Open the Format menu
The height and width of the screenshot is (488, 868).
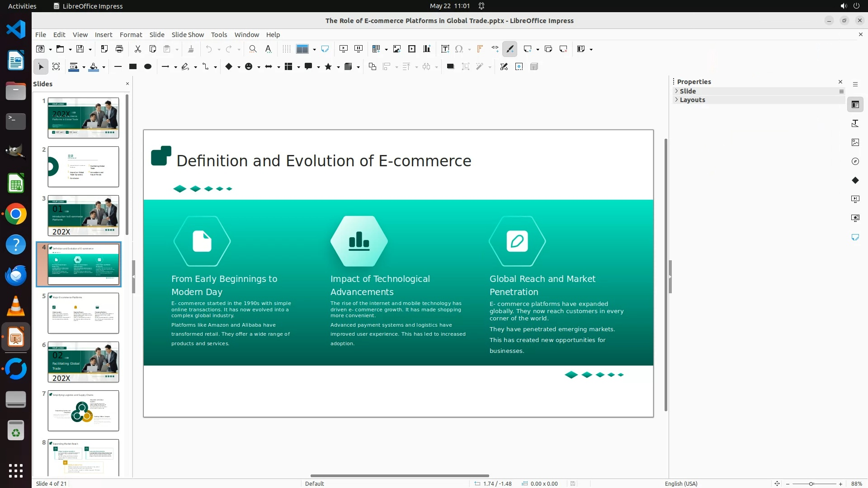coord(131,34)
